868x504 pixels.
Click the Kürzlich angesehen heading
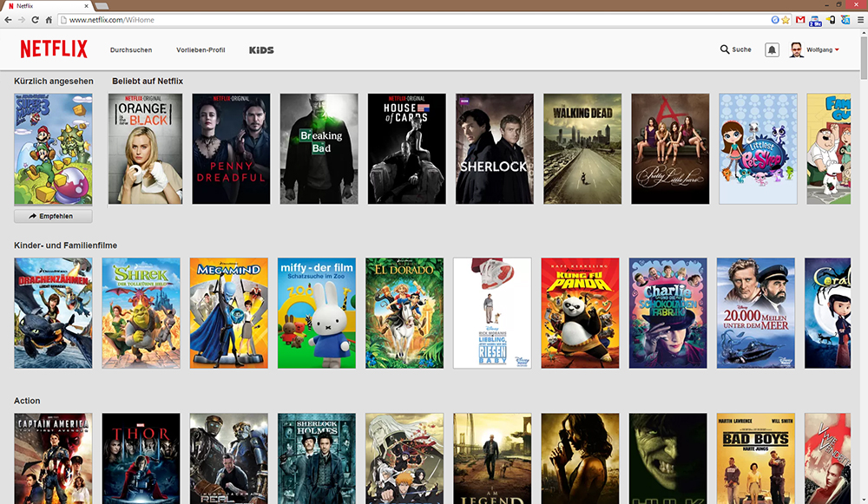click(54, 81)
